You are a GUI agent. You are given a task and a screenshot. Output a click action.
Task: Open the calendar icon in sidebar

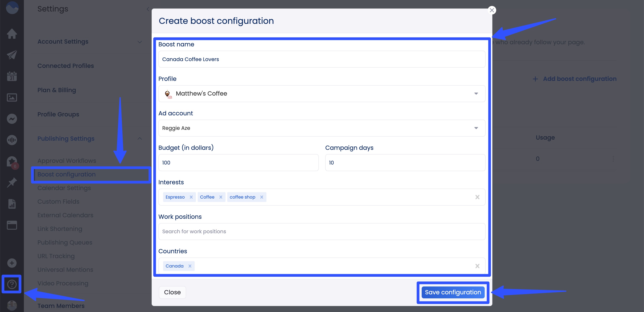pos(12,76)
